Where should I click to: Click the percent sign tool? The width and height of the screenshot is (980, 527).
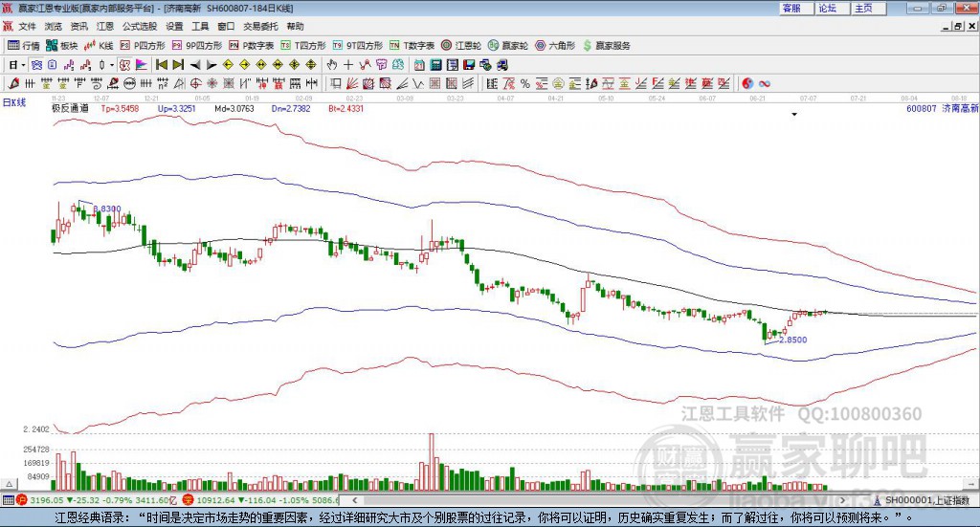coord(525,83)
